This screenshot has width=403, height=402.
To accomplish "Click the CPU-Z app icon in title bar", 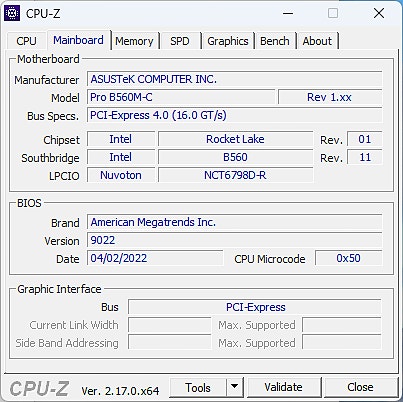I will click(x=12, y=13).
